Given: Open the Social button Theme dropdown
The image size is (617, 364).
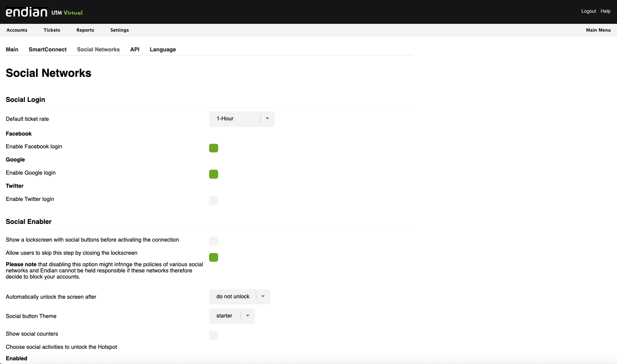Looking at the screenshot, I should (232, 316).
